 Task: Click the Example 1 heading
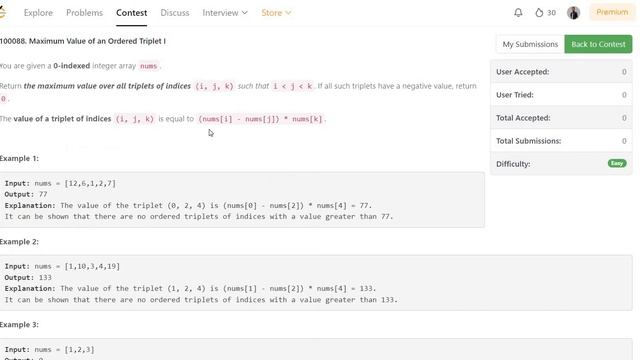[19, 158]
